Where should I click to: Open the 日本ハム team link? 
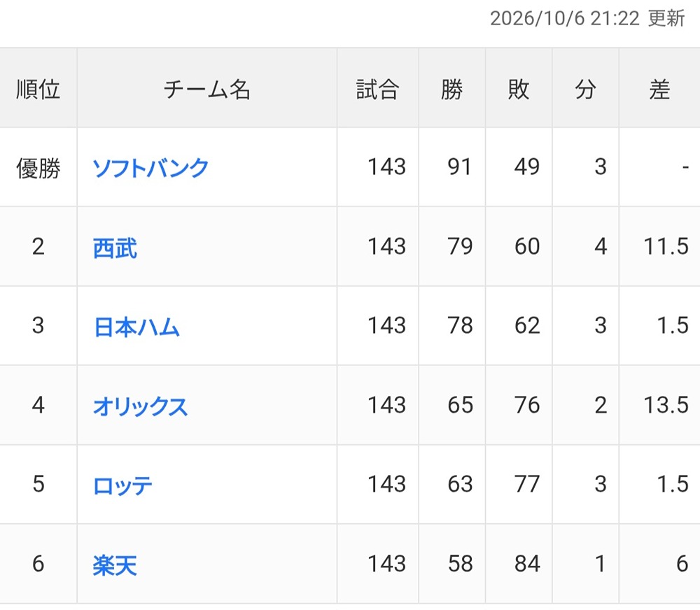pyautogui.click(x=136, y=327)
